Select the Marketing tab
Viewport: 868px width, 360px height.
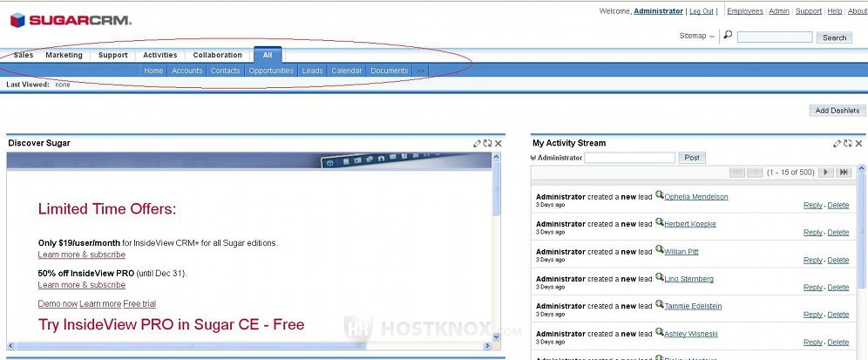(x=64, y=55)
